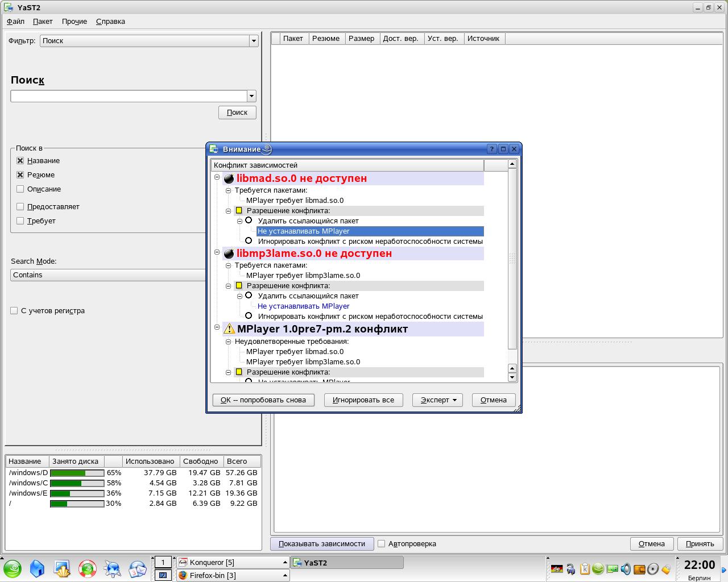Screen dimensions: 728x582
Task: Open the Search Mode Contains combo
Action: [x=108, y=275]
